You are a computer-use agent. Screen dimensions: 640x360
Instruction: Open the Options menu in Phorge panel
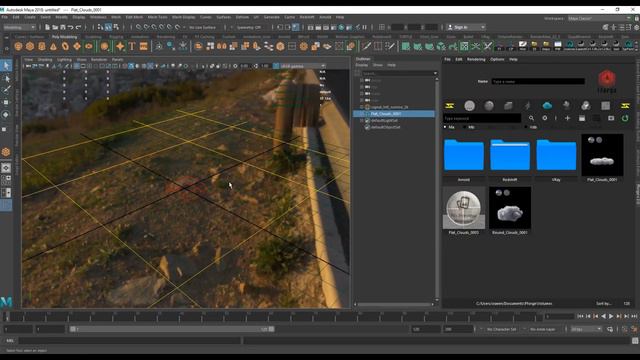pyautogui.click(x=497, y=59)
